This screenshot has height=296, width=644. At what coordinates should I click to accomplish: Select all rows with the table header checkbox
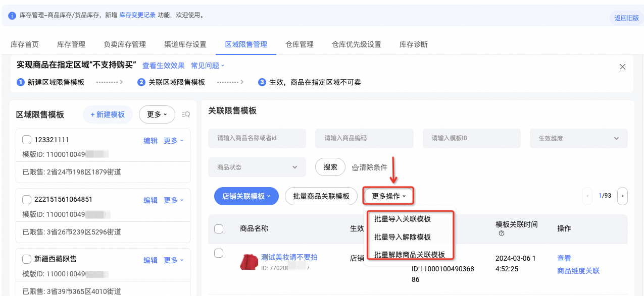pos(219,229)
